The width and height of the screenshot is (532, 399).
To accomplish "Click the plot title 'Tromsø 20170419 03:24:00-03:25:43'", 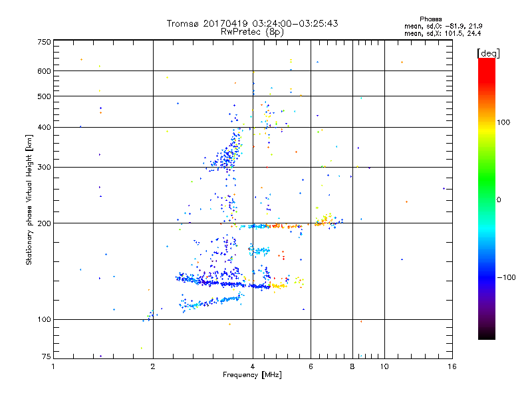I will 252,23.
